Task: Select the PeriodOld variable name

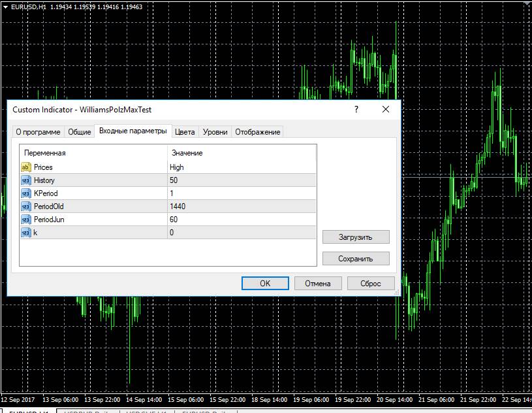Action: coord(48,206)
